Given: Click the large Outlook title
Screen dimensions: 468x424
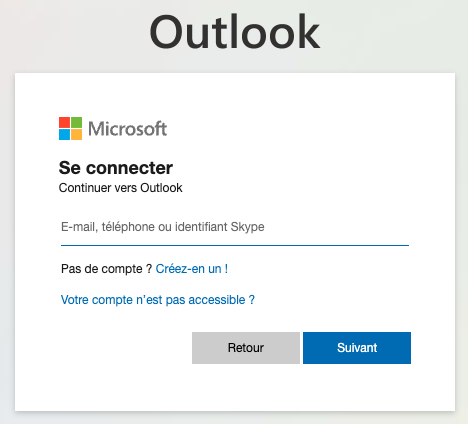Looking at the screenshot, I should pyautogui.click(x=235, y=32).
